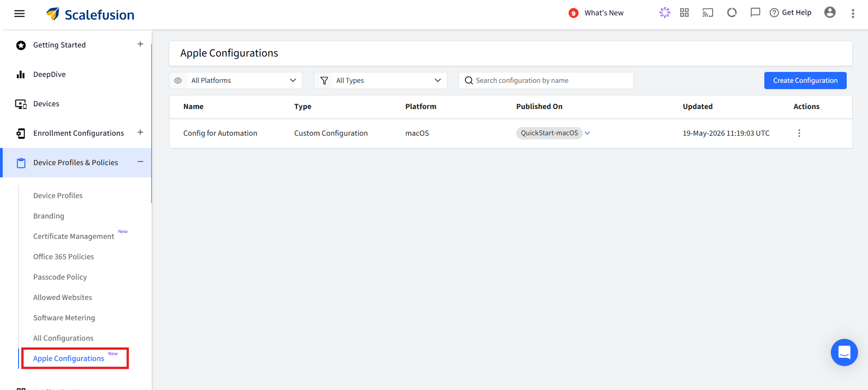This screenshot has width=868, height=390.
Task: Open Passcode Policy
Action: coord(60,277)
